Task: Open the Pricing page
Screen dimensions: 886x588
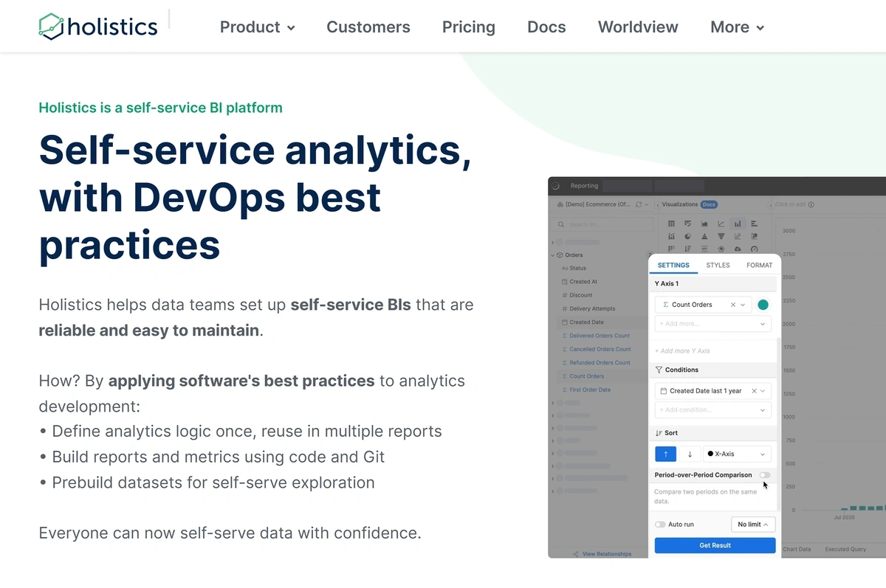Action: point(469,27)
